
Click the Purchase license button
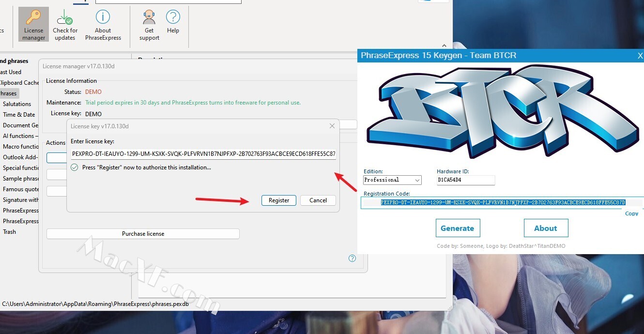click(143, 234)
